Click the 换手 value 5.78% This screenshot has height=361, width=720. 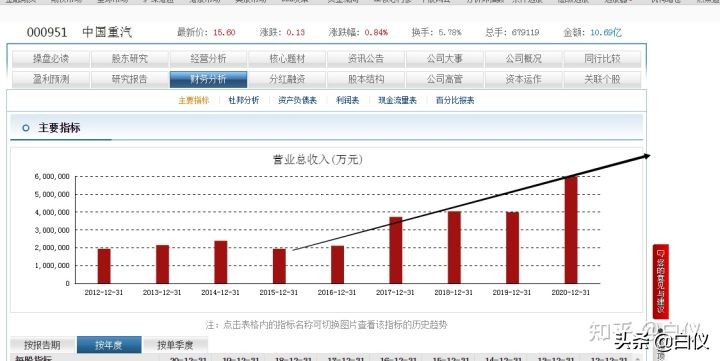click(450, 33)
